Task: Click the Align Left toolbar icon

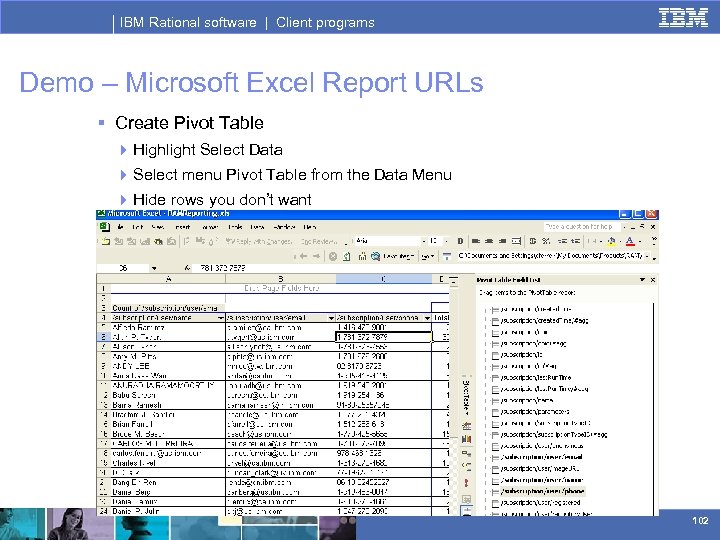Action: [476, 241]
